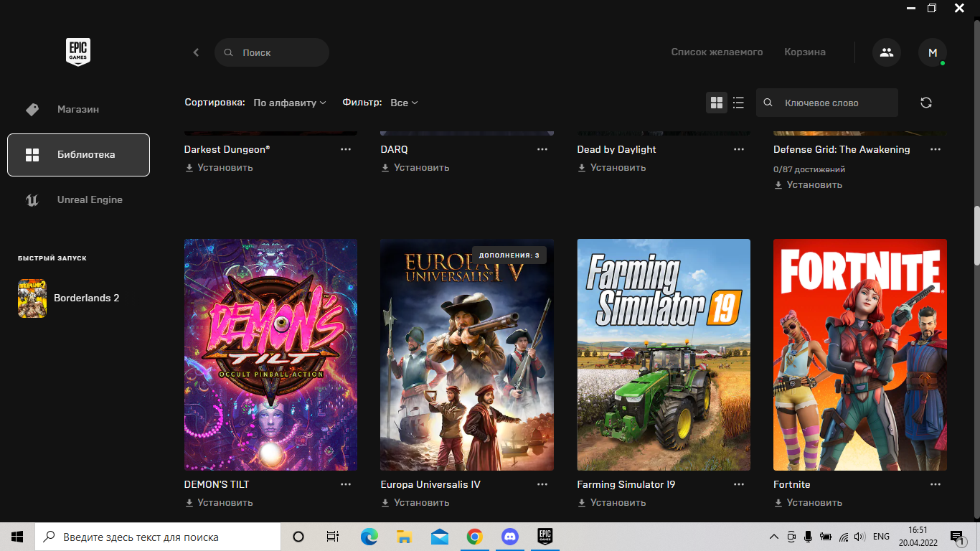The image size is (980, 551).
Task: Open Unreal Engine section
Action: pyautogui.click(x=78, y=199)
